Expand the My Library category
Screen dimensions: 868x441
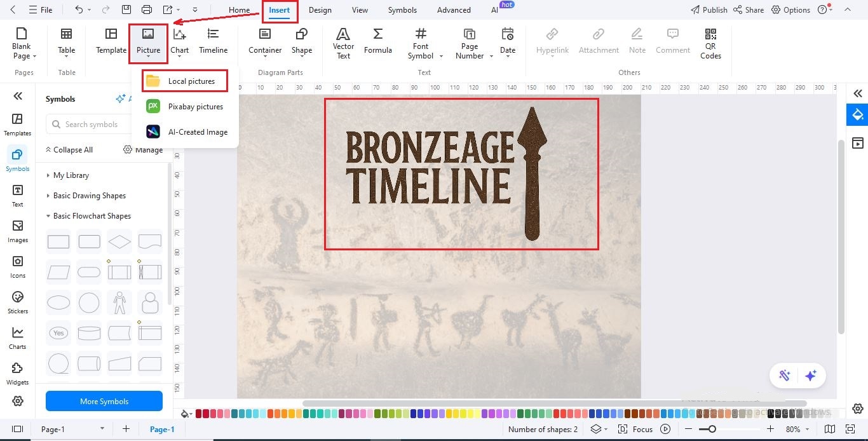[x=71, y=175]
